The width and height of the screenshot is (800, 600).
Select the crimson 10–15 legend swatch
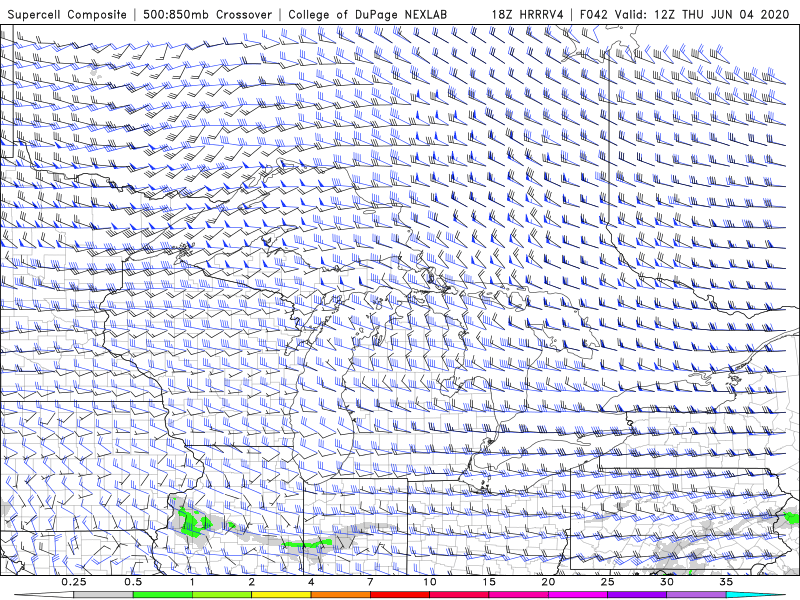(x=459, y=595)
